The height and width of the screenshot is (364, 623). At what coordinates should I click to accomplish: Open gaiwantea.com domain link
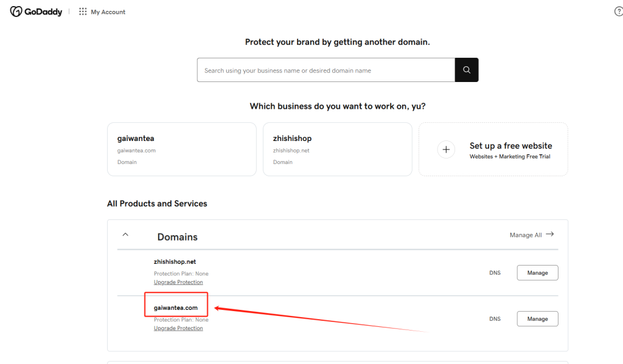[x=175, y=307]
